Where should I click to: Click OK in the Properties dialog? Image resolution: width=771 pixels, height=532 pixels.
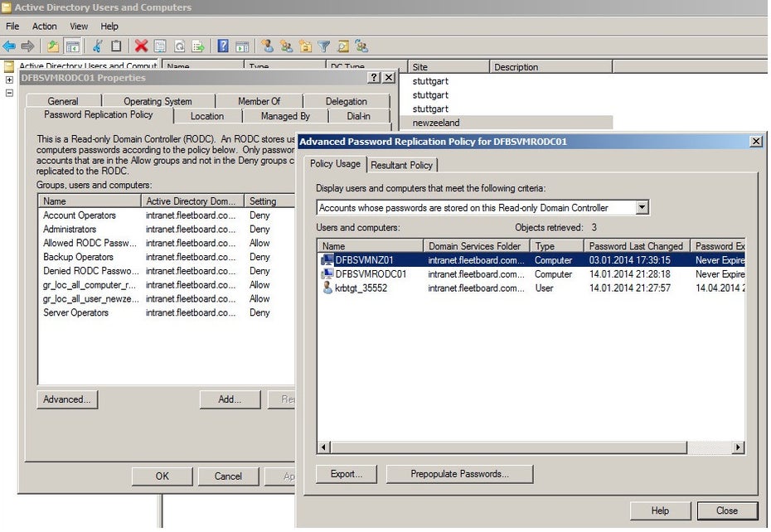coord(162,476)
